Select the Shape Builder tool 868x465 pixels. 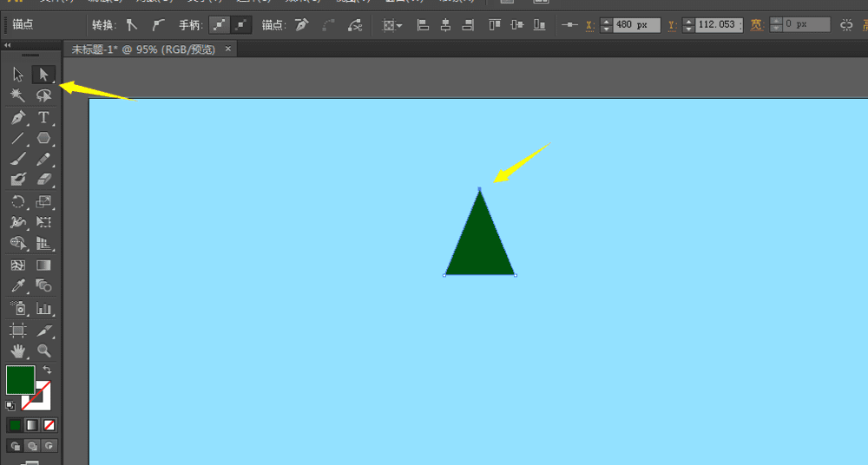coord(17,243)
